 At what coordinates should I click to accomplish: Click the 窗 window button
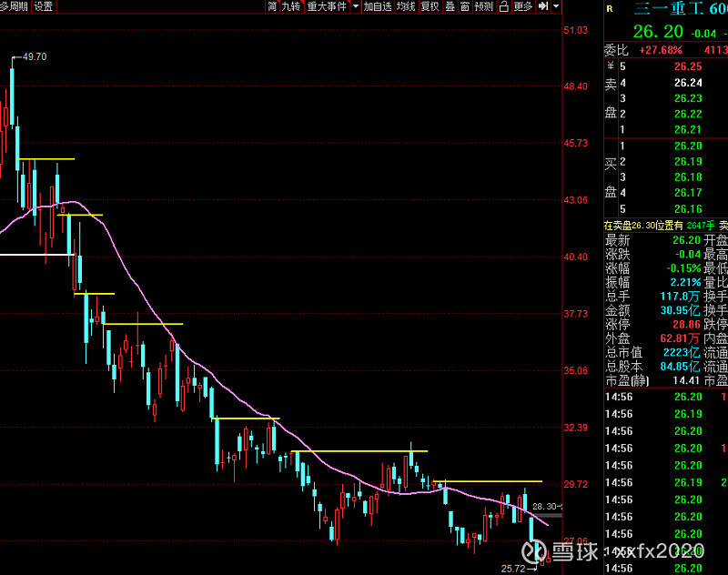[x=465, y=6]
